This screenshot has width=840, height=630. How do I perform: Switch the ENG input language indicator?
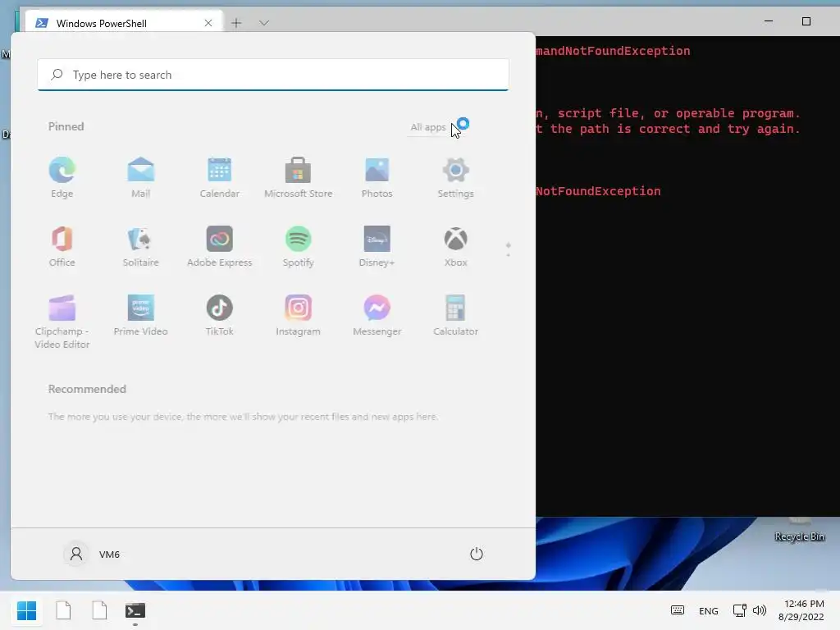coord(708,610)
